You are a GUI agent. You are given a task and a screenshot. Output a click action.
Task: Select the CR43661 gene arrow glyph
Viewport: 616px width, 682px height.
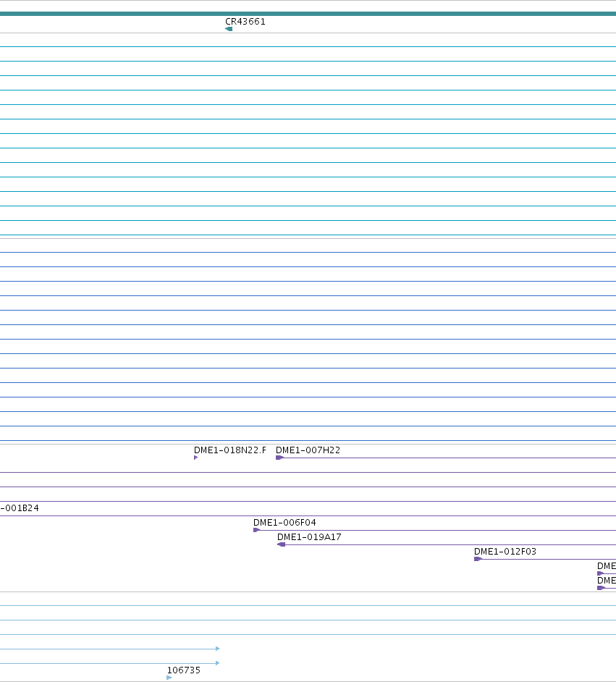point(229,29)
